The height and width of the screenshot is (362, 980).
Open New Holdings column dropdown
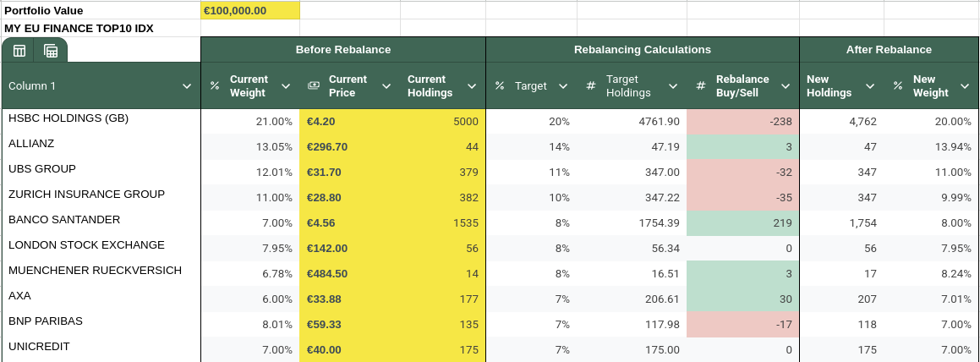(x=870, y=86)
